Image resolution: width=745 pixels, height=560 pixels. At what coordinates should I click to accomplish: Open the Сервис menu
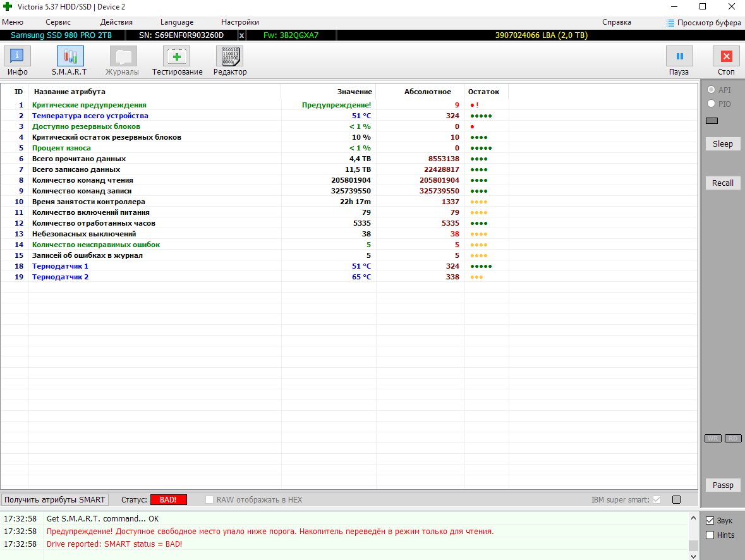point(58,22)
